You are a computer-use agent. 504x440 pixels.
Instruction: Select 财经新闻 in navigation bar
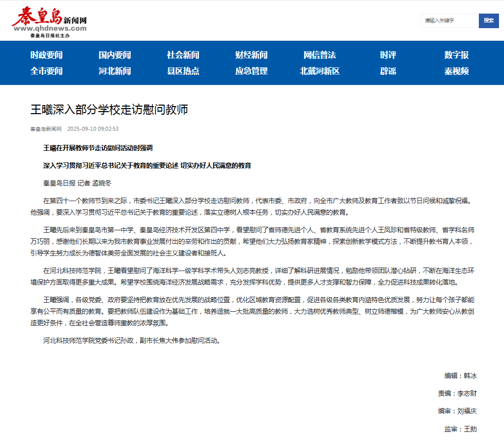[x=251, y=55]
